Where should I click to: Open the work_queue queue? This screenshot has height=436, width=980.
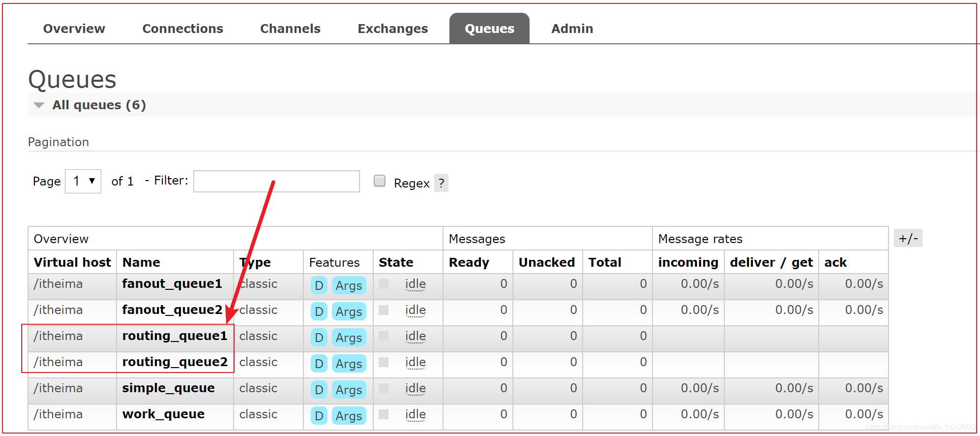[163, 414]
